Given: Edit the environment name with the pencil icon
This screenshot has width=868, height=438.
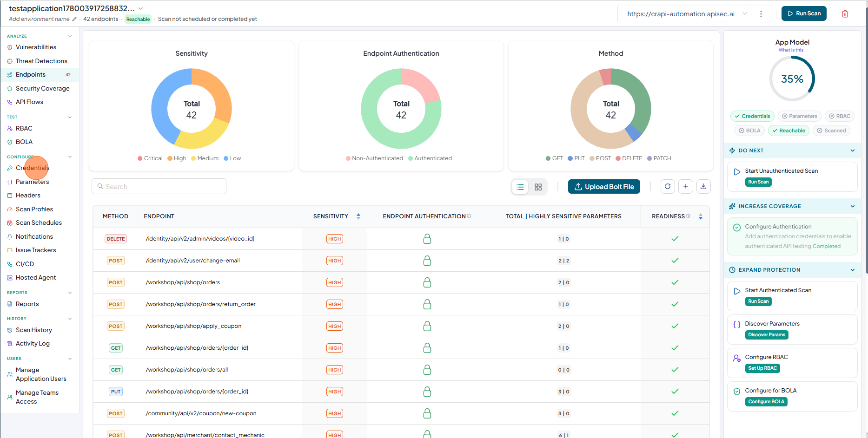Looking at the screenshot, I should (x=74, y=19).
